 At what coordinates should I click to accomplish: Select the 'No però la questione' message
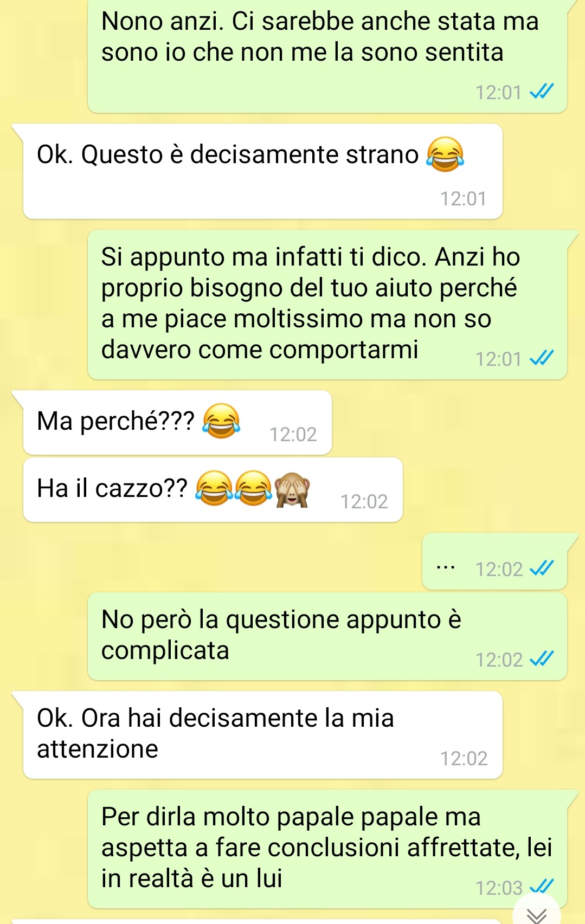click(327, 636)
